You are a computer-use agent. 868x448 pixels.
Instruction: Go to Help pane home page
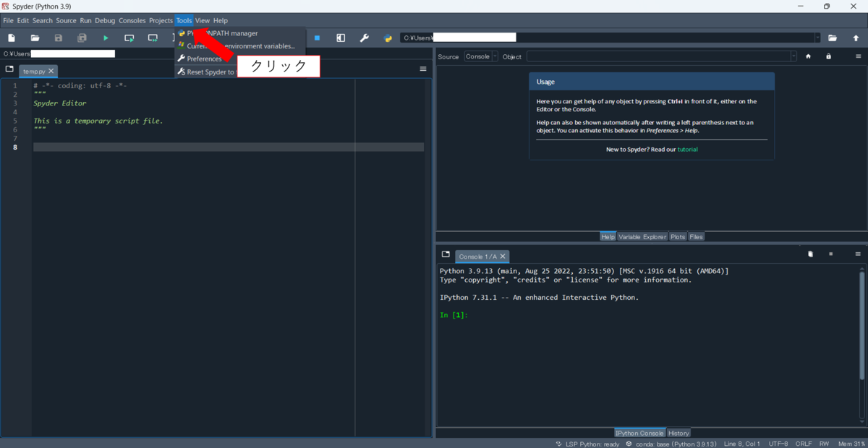click(x=808, y=56)
